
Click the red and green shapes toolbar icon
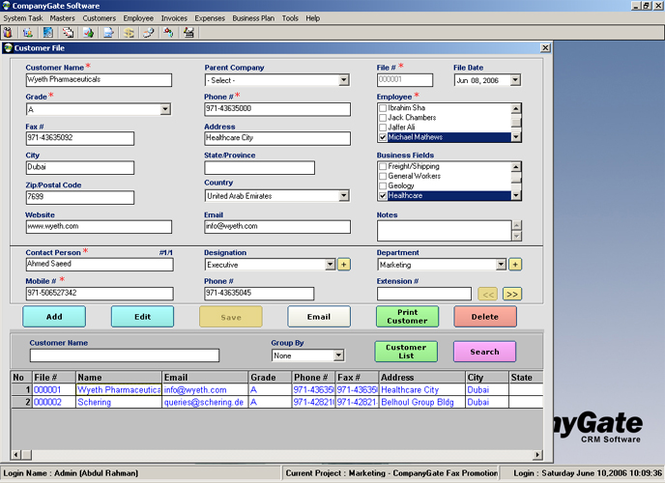[168, 32]
